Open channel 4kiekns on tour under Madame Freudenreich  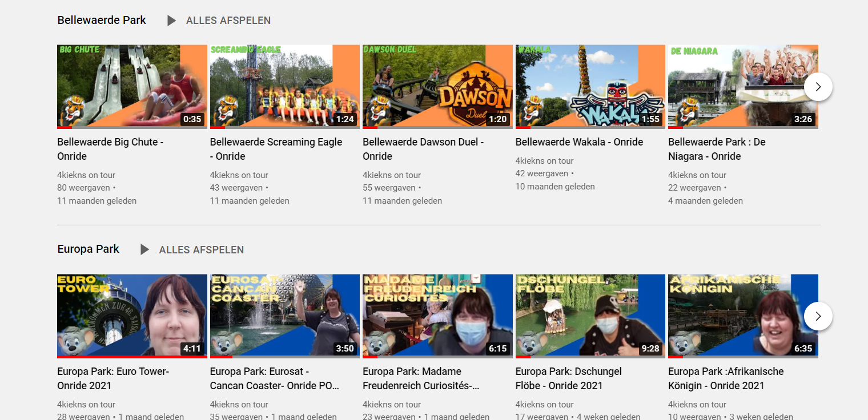tap(392, 405)
